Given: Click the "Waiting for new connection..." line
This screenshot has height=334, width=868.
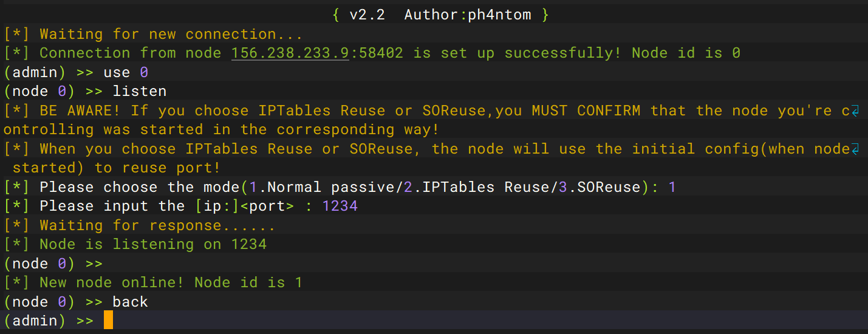Looking at the screenshot, I should coord(171,34).
